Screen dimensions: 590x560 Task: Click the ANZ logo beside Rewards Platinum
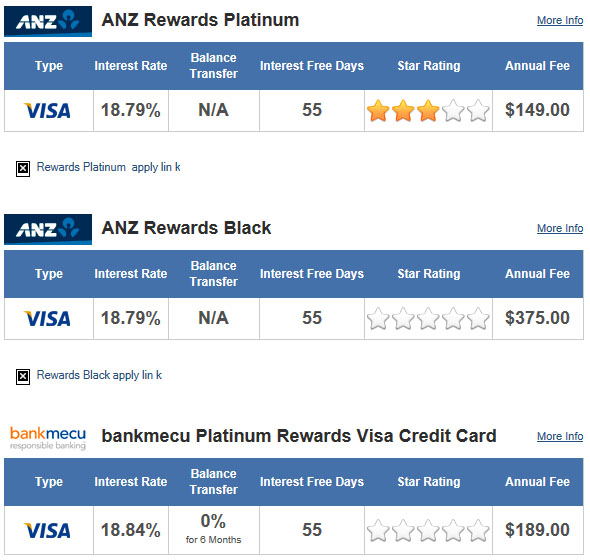point(48,21)
